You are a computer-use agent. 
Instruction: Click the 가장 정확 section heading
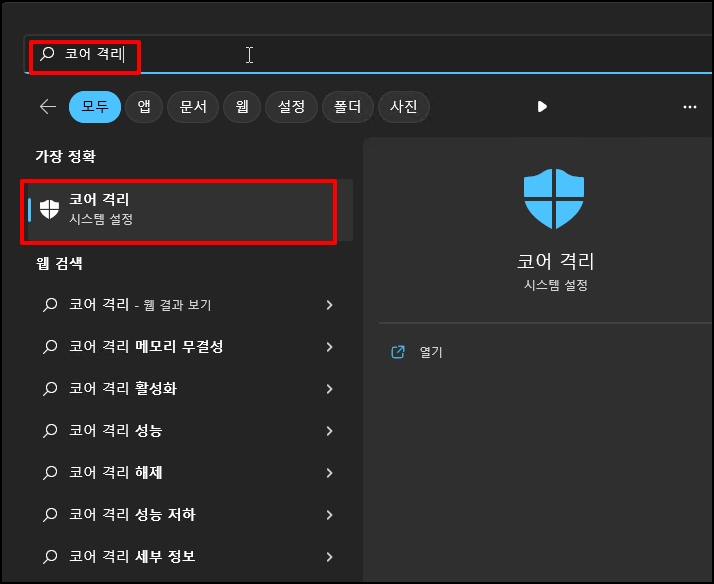(x=66, y=157)
